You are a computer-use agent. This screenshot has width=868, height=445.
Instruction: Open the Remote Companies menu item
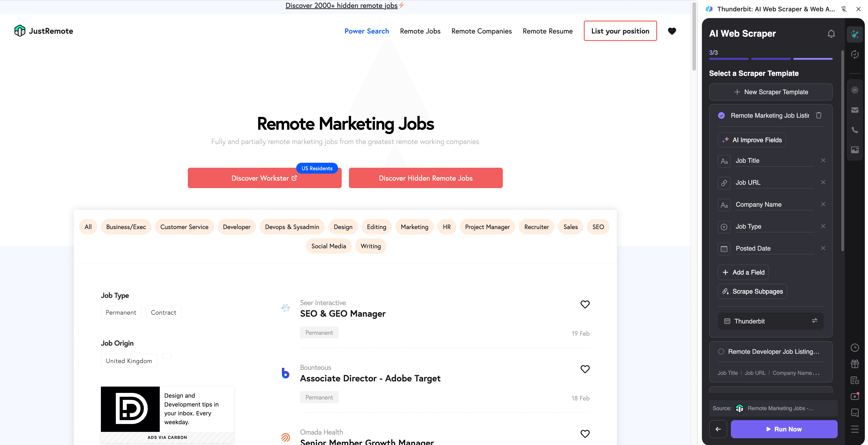pos(481,31)
